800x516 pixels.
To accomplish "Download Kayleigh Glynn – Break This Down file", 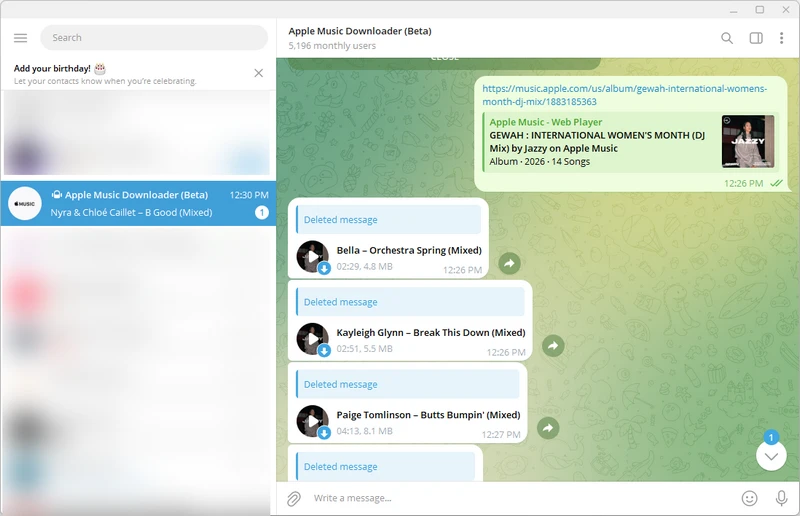I will point(324,350).
